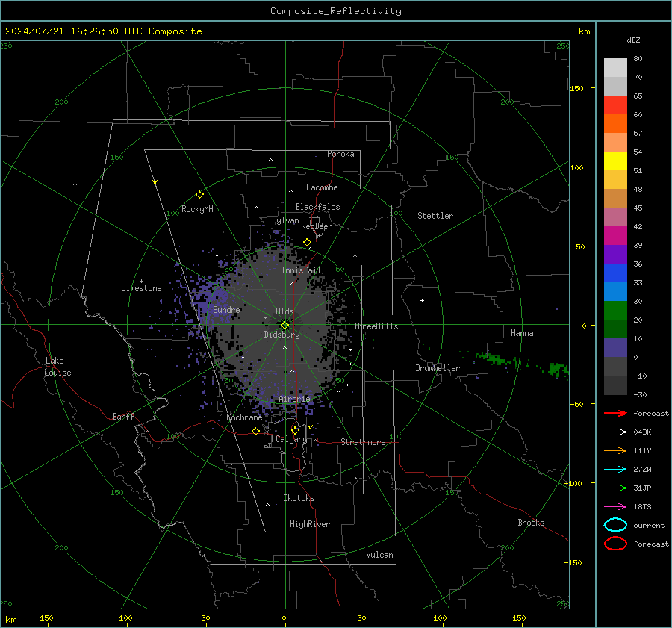The height and width of the screenshot is (628, 672).
Task: Click the Cochrane town label
Action: (244, 417)
